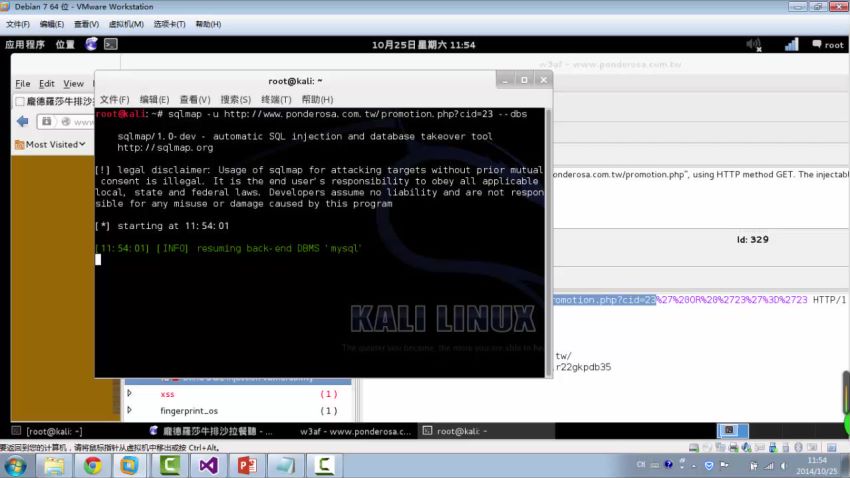850x478 pixels.
Task: Switch to w3af - www.ponderosa.c... taskbar window
Action: 355,431
